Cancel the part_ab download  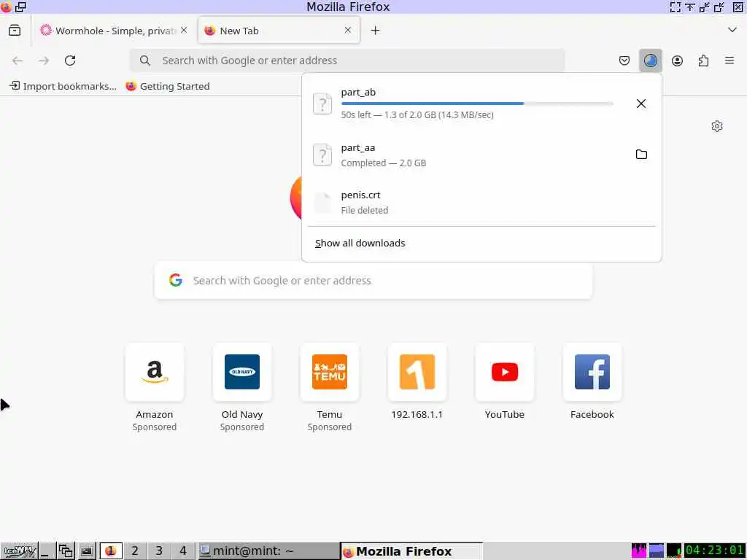pos(641,104)
